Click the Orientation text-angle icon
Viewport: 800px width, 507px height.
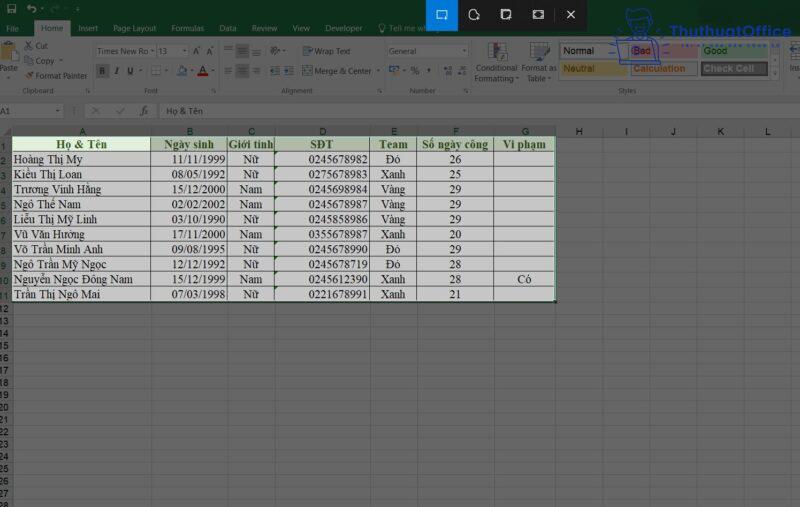click(x=276, y=50)
